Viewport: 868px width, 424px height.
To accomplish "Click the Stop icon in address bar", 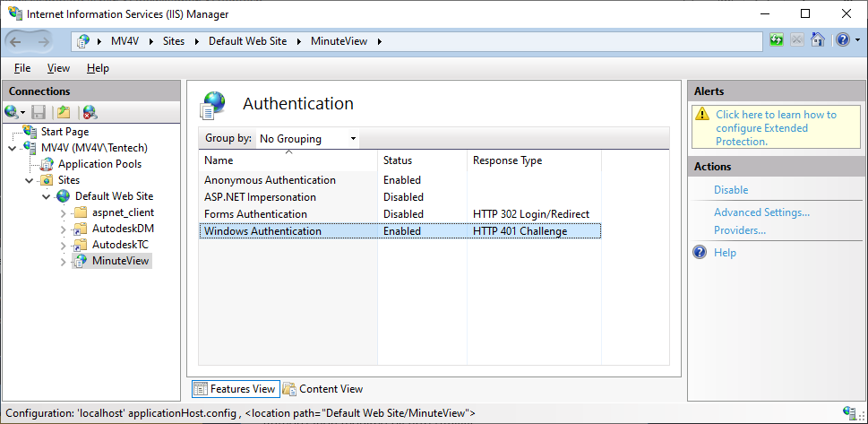I will (x=797, y=40).
